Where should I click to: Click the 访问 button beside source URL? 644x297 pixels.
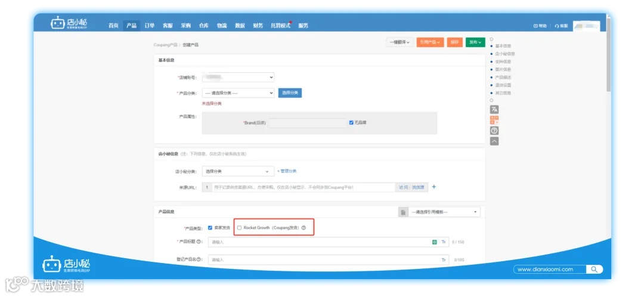pos(403,187)
